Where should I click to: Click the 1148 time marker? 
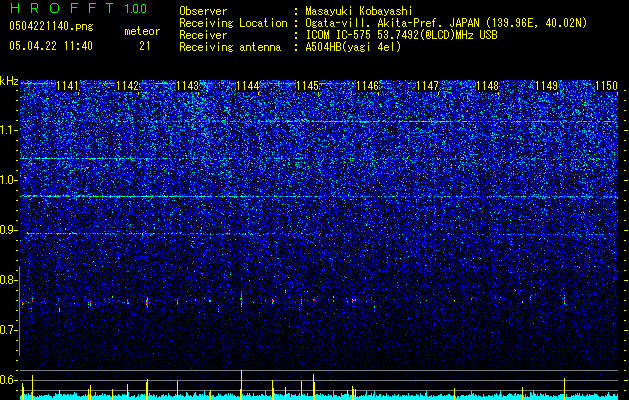point(487,86)
